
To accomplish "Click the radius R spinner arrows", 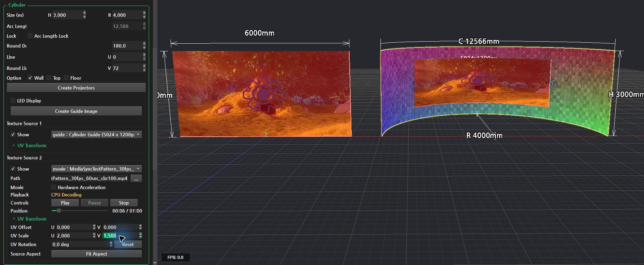I will click(144, 15).
